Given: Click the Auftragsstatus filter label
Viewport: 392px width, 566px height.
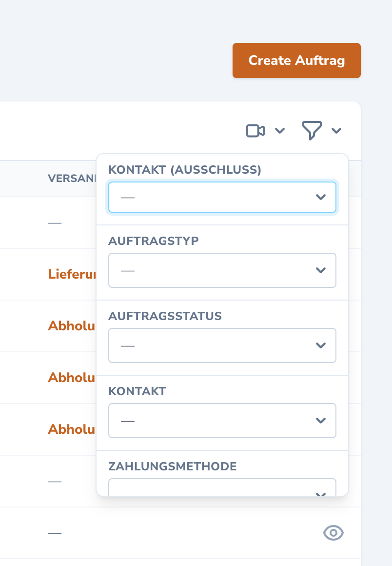Looking at the screenshot, I should [165, 316].
